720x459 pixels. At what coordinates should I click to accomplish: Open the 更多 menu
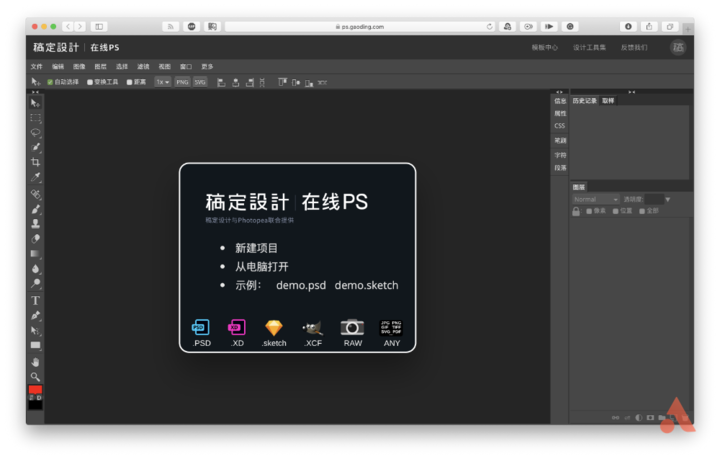coord(207,67)
